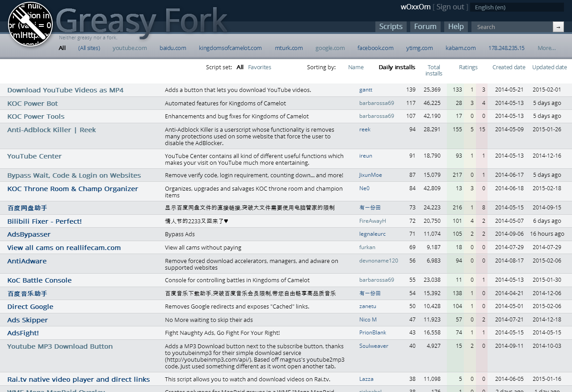The image size is (572, 392).
Task: Open the Anti-Adblock Killer | Reek script
Action: click(x=51, y=129)
